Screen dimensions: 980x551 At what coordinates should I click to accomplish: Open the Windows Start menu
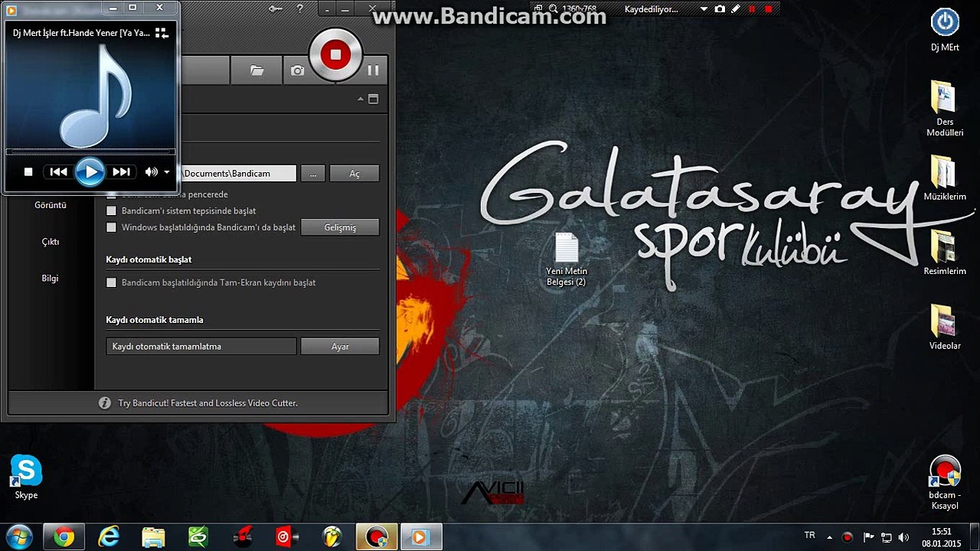(x=18, y=537)
